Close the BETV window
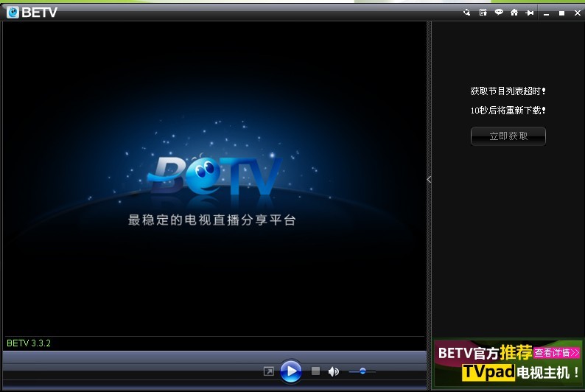Image resolution: width=585 pixels, height=392 pixels. pos(575,13)
